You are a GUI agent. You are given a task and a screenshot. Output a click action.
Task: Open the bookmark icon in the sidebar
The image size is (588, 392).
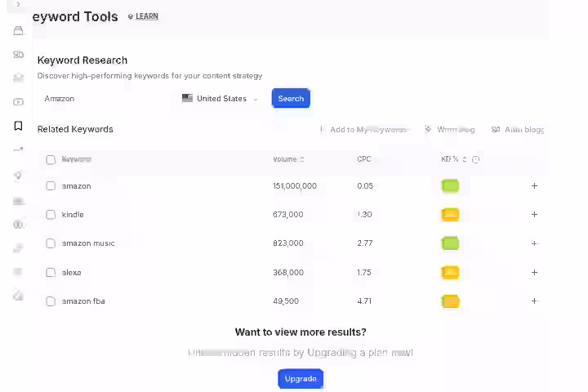18,126
